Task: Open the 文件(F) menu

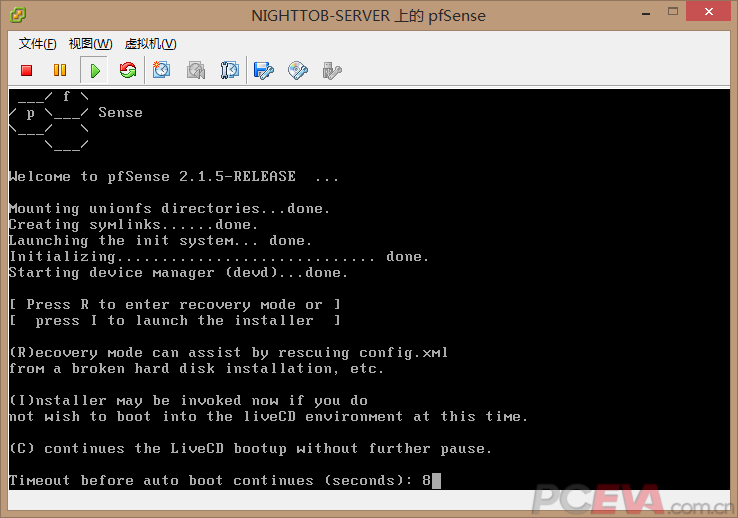Action: pyautogui.click(x=38, y=44)
